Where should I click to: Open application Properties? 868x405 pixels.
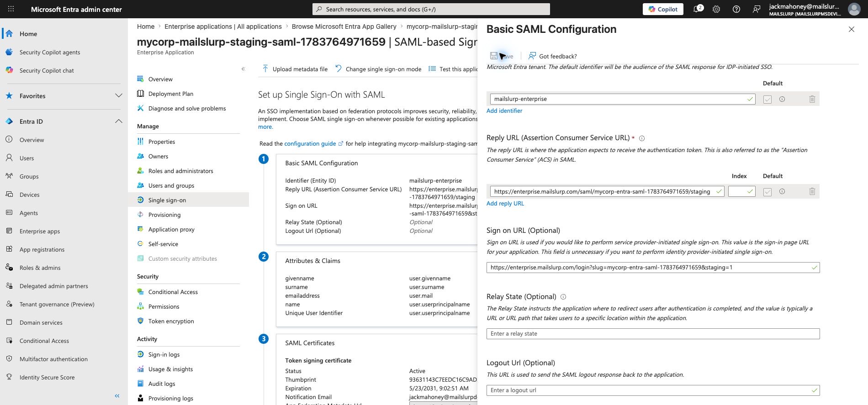(x=162, y=142)
